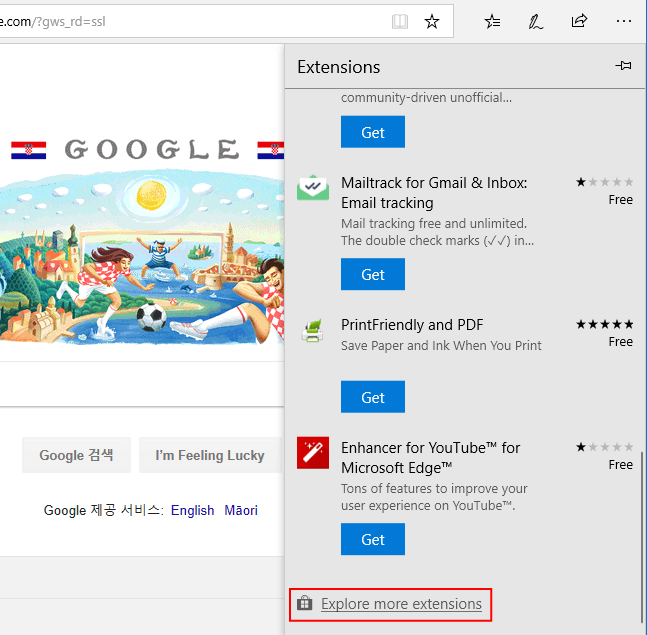The width and height of the screenshot is (647, 635).
Task: Get the Mailtrack for Gmail extension
Action: (373, 274)
